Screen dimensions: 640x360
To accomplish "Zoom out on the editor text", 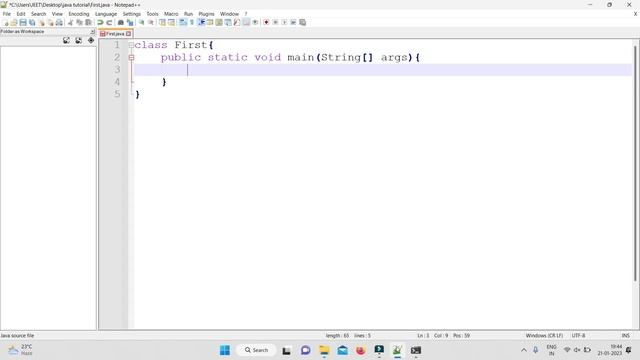I will click(151, 22).
